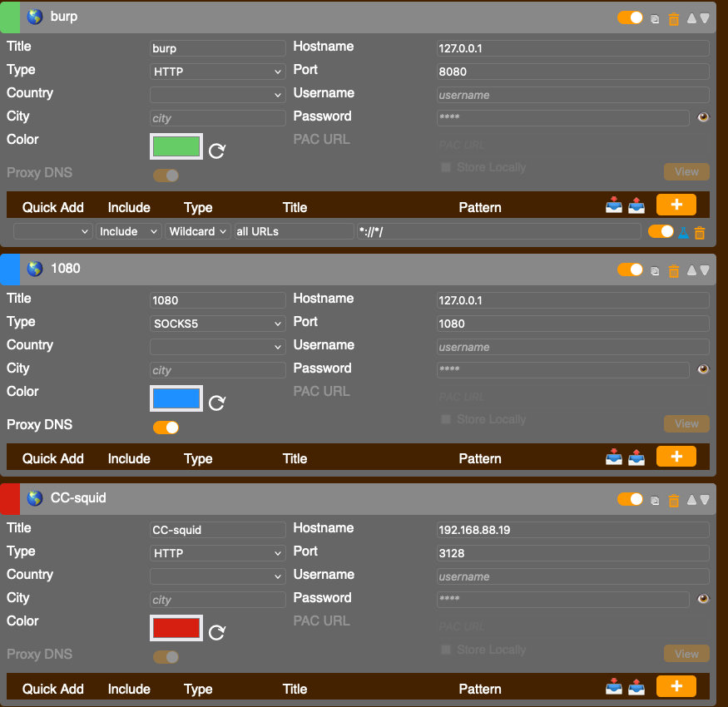
Task: Open the Wildcard pattern type dropdown
Action: (198, 231)
